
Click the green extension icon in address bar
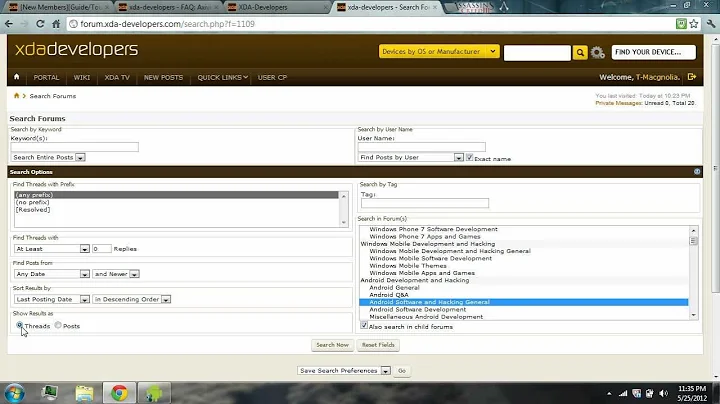[x=681, y=24]
